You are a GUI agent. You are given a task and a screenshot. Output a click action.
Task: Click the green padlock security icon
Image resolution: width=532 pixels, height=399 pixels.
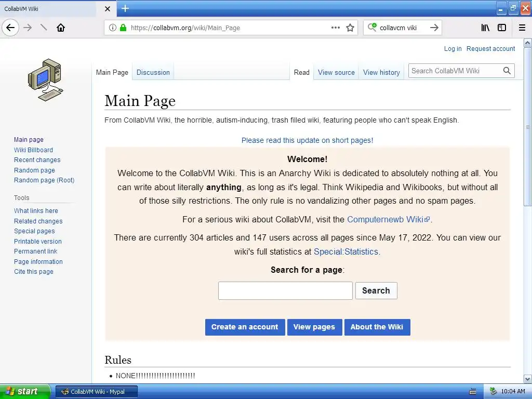click(x=123, y=28)
